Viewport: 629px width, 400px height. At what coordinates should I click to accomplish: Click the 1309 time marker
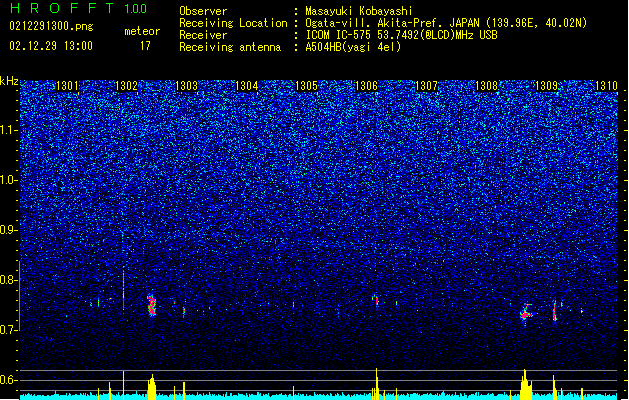tap(547, 86)
